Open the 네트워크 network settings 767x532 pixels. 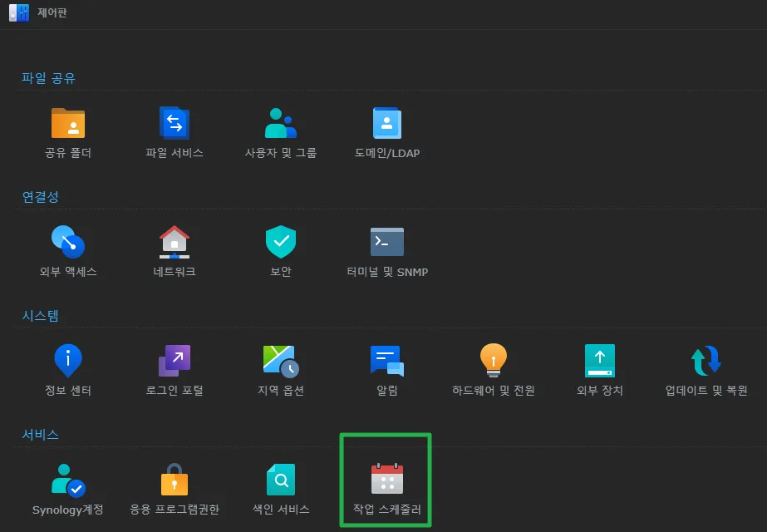pyautogui.click(x=175, y=242)
